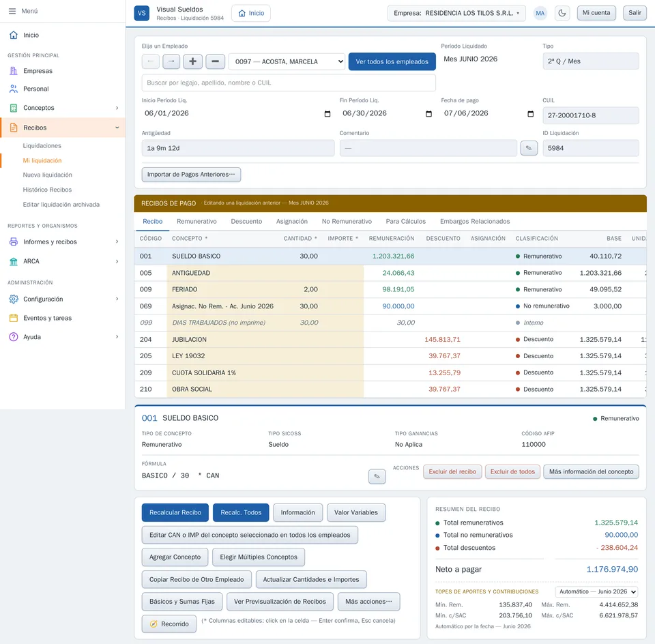This screenshot has width=655, height=644.
Task: Click the employee search input field
Action: click(289, 83)
